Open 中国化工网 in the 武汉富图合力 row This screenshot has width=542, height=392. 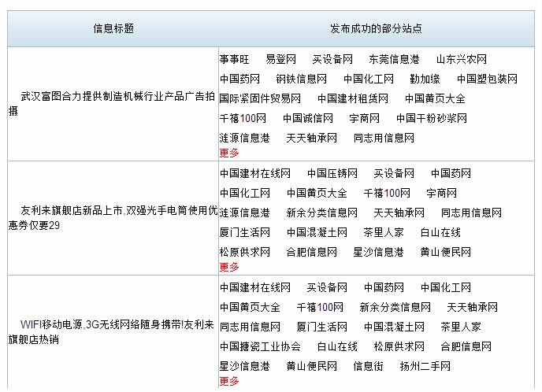pos(369,79)
